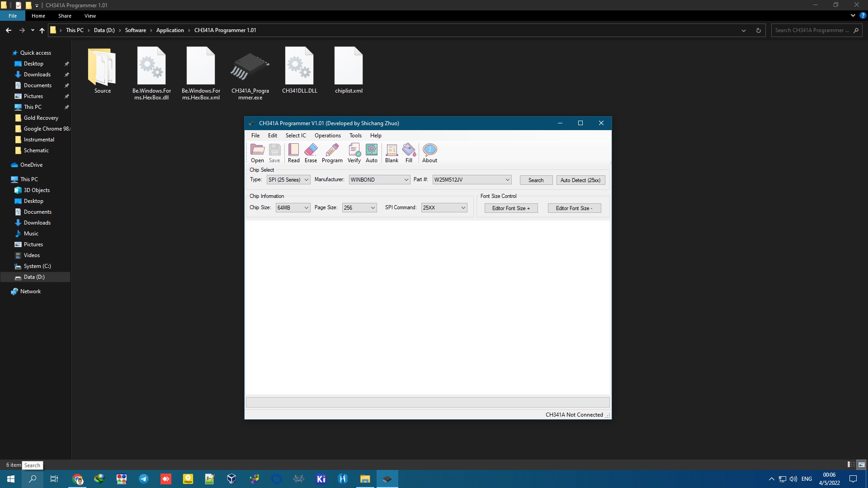The height and width of the screenshot is (488, 868).
Task: Click the Erase chip toolbar icon
Action: [311, 153]
